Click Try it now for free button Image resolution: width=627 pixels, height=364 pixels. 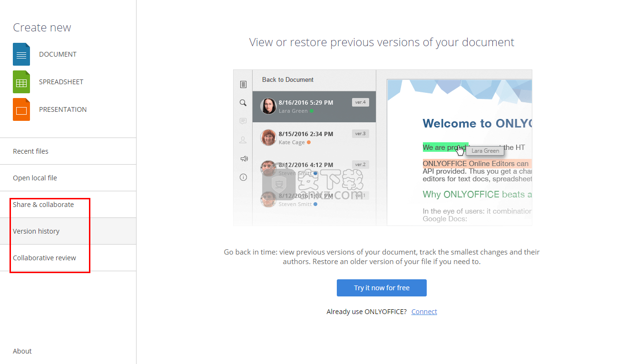382,288
